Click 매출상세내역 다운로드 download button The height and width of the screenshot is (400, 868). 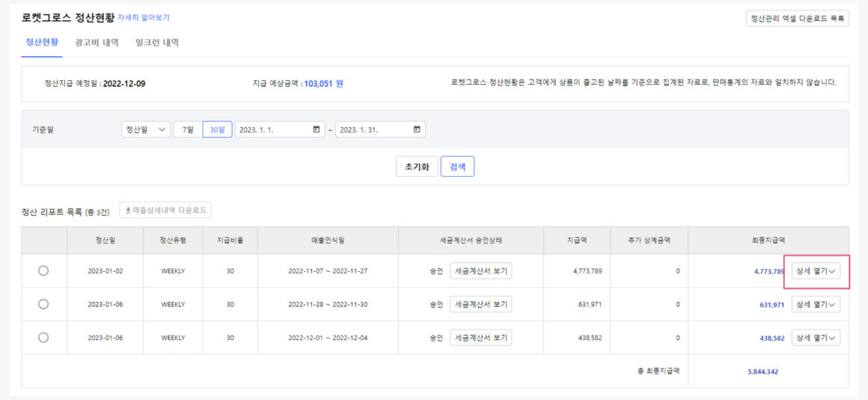pos(165,210)
